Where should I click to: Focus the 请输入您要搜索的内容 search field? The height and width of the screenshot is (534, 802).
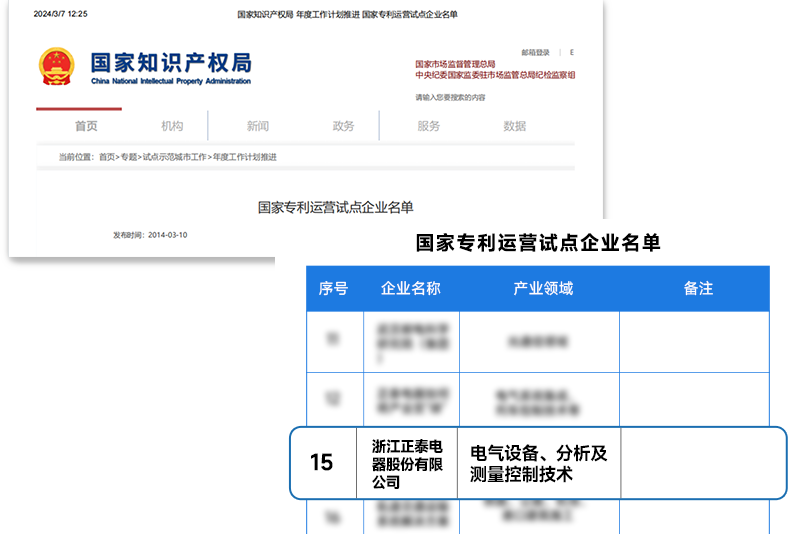pyautogui.click(x=451, y=97)
